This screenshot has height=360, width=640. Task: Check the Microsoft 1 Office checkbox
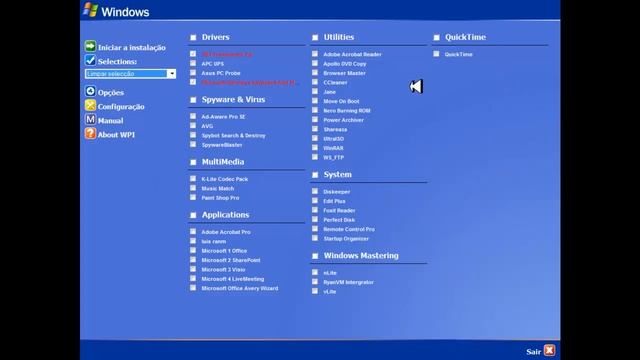pos(193,250)
